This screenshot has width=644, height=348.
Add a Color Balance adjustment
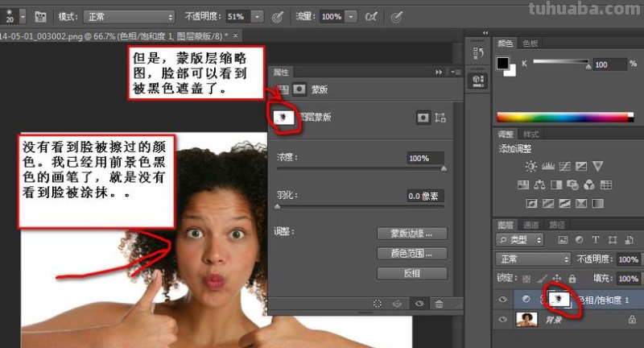[539, 185]
